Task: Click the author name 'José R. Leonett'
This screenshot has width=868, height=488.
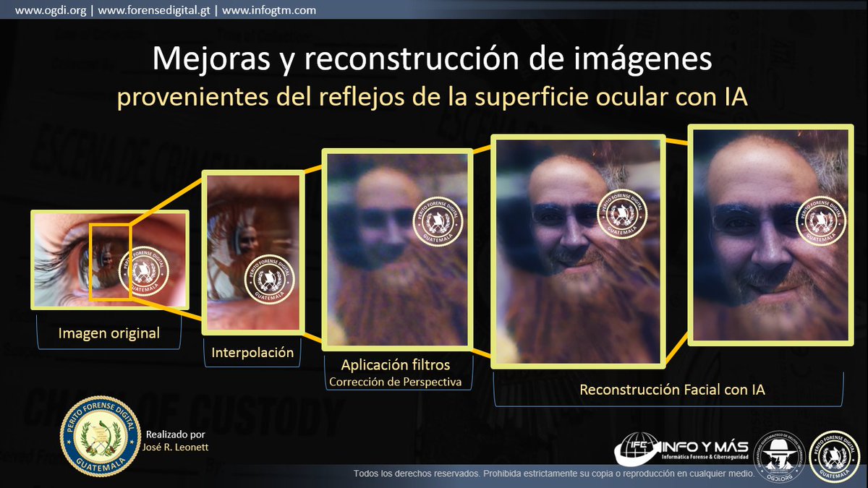Action: tap(177, 447)
